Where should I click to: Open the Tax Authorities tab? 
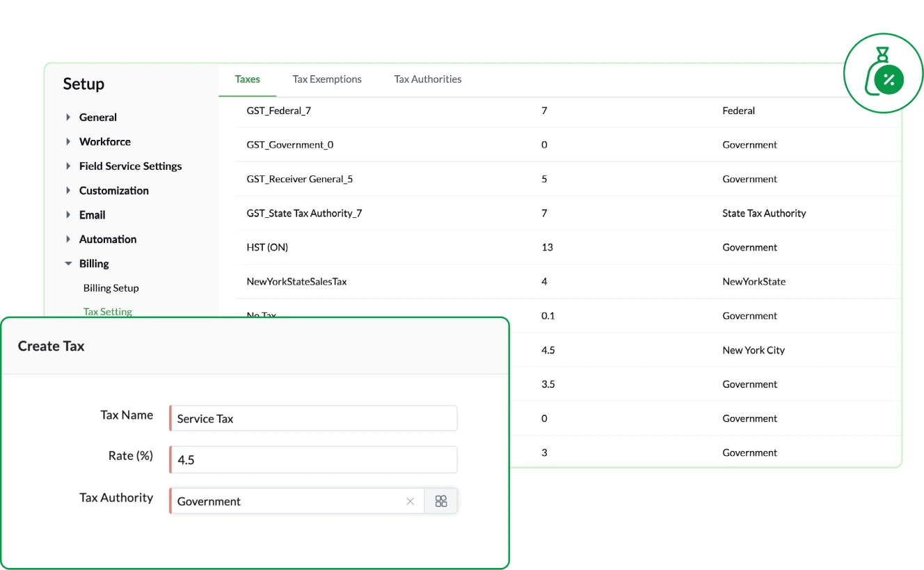(x=427, y=79)
